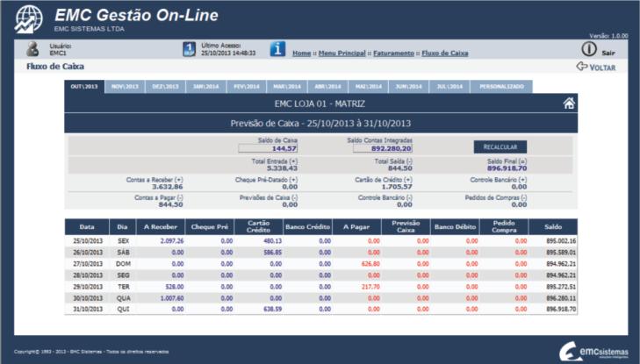Click the RECALCULAR button

click(x=500, y=146)
